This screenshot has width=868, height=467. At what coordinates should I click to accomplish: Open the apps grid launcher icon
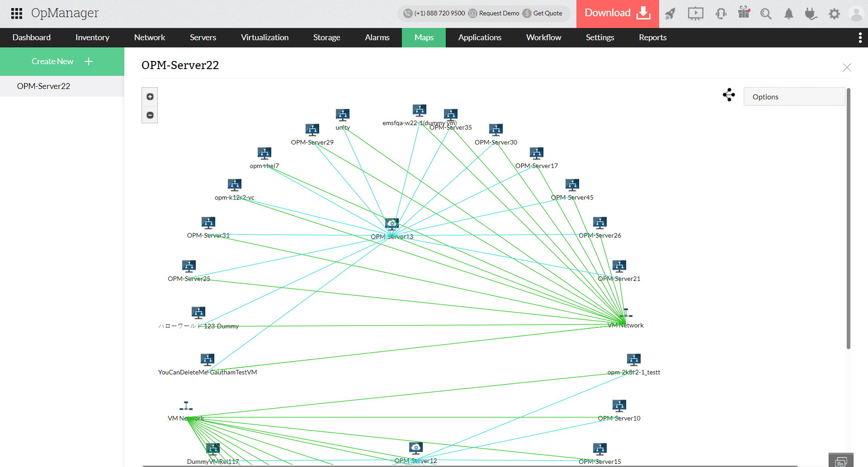[17, 14]
